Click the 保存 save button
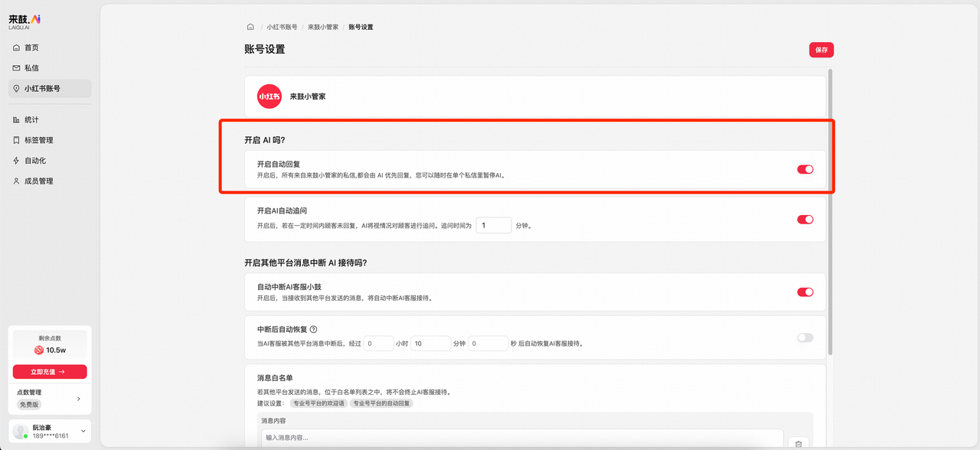This screenshot has width=980, height=450. tap(821, 49)
